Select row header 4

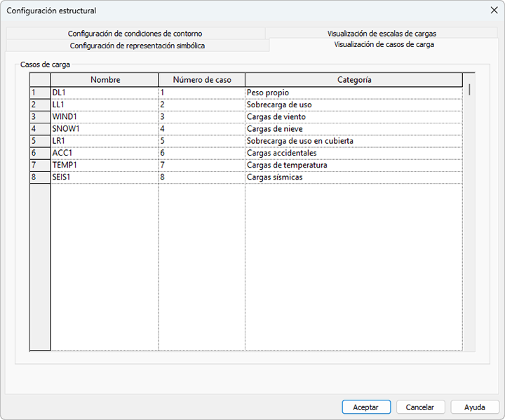[x=40, y=129]
